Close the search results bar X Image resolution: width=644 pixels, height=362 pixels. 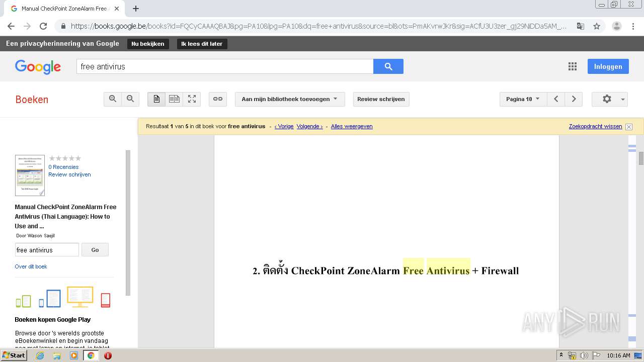click(629, 127)
